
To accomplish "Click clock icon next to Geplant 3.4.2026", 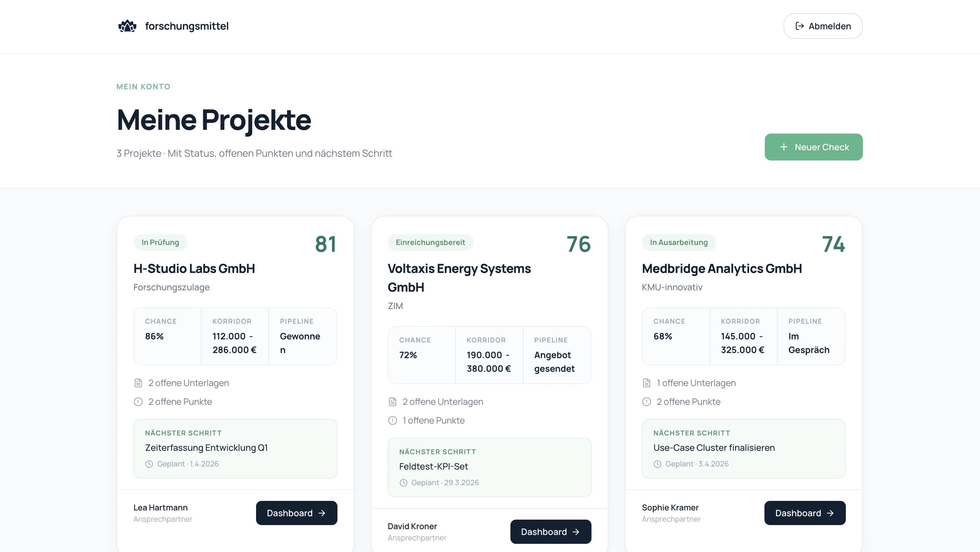I will pyautogui.click(x=658, y=464).
